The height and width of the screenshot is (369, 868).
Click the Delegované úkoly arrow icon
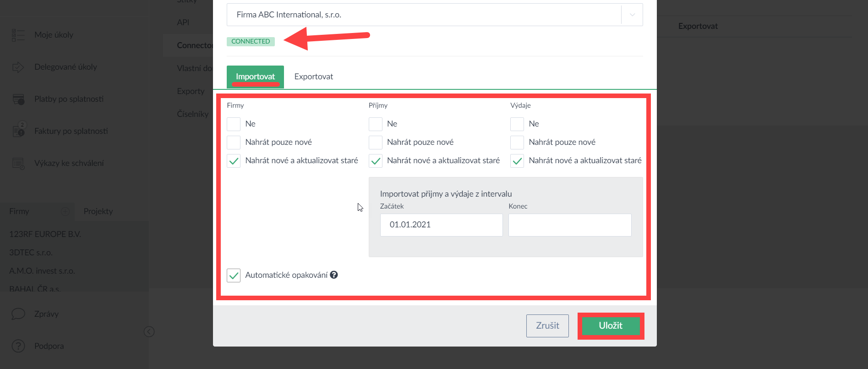18,67
